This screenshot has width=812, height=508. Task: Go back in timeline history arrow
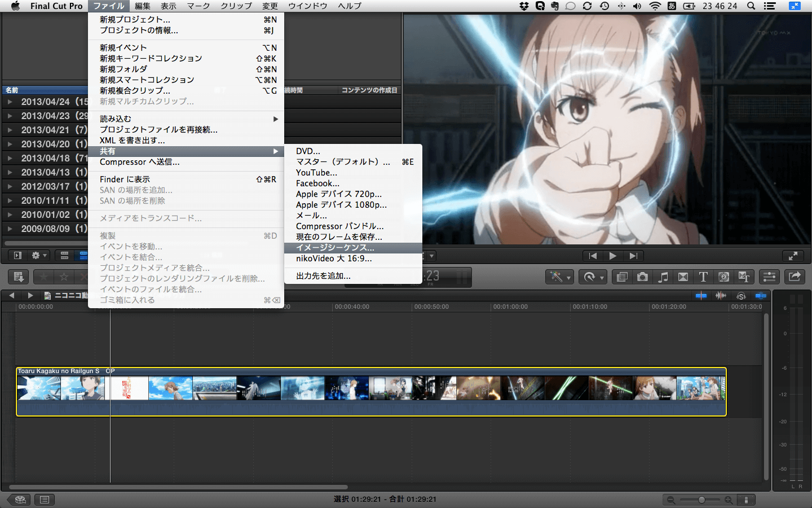tap(11, 295)
